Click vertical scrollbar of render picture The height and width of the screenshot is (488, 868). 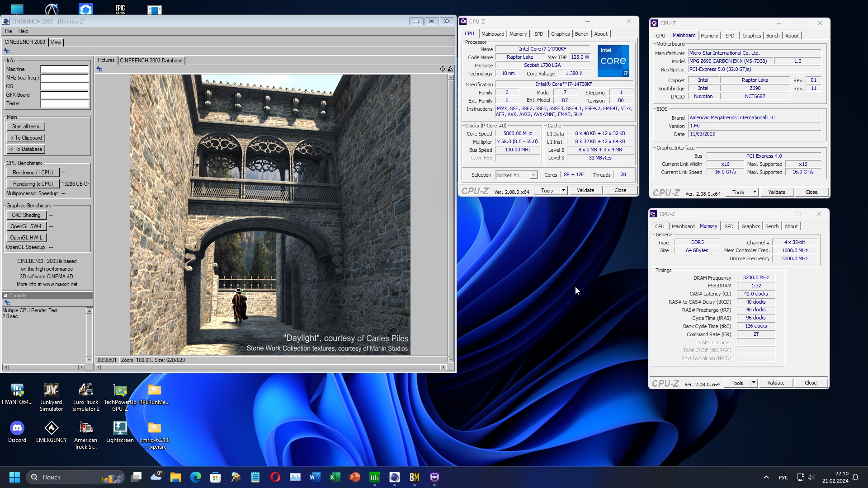coord(451,218)
